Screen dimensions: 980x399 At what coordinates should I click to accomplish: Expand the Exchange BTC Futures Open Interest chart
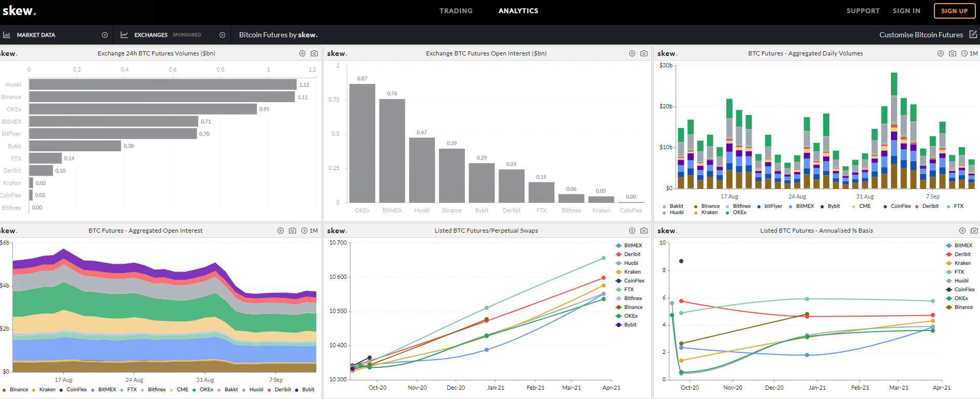(x=632, y=53)
